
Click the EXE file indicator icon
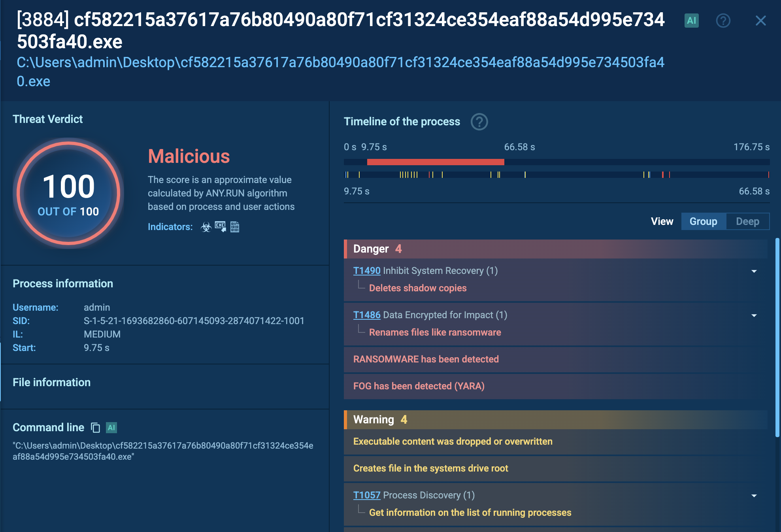[x=220, y=227]
